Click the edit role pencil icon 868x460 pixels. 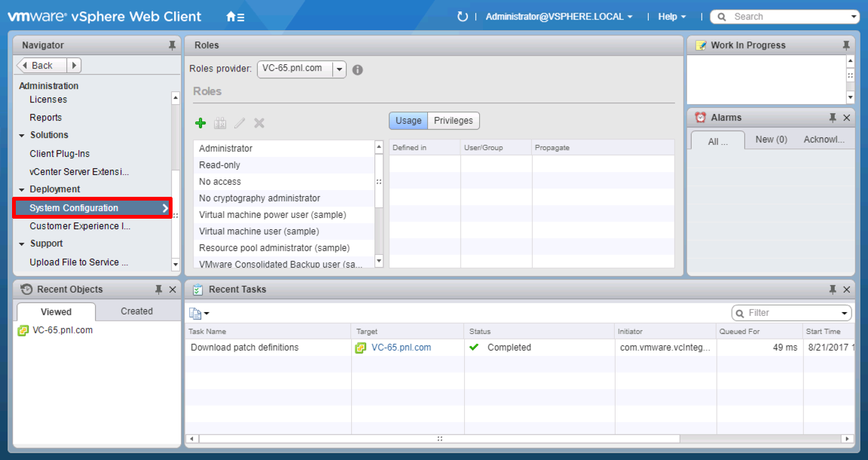click(239, 123)
